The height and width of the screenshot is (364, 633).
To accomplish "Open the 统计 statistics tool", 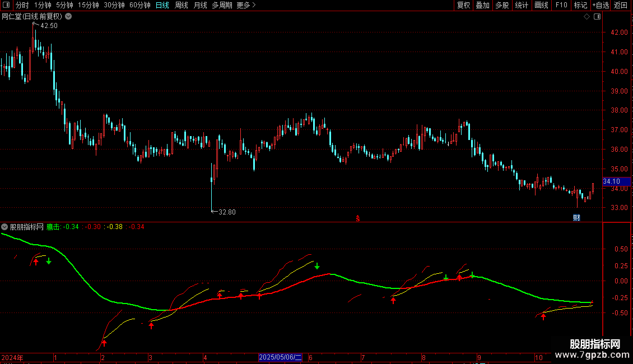I will coord(522,5).
